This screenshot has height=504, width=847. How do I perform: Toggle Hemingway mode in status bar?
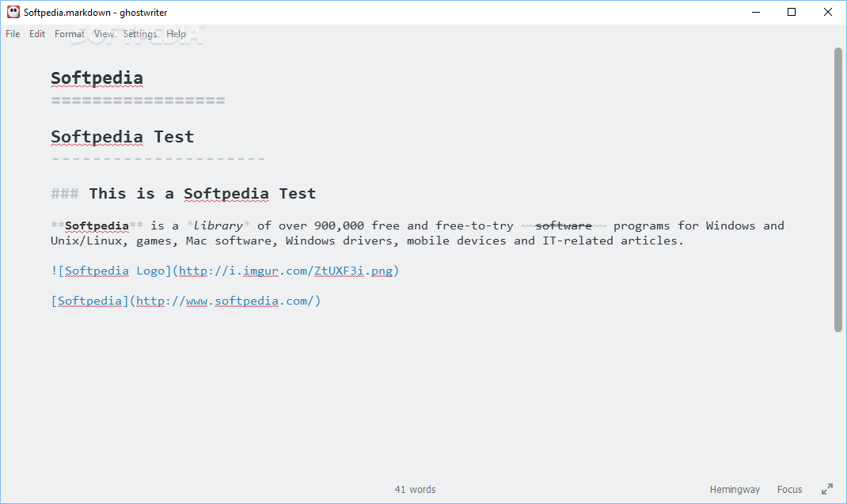click(x=735, y=490)
